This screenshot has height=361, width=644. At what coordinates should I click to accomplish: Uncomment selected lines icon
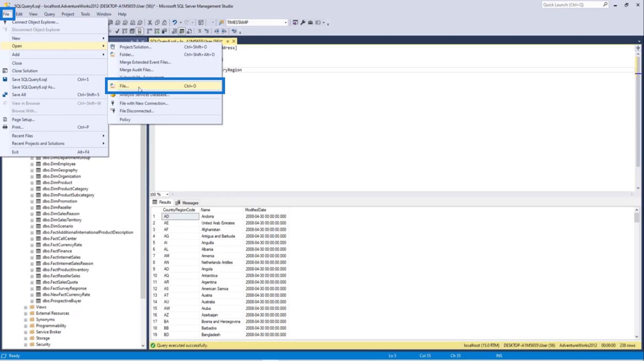[x=207, y=31]
